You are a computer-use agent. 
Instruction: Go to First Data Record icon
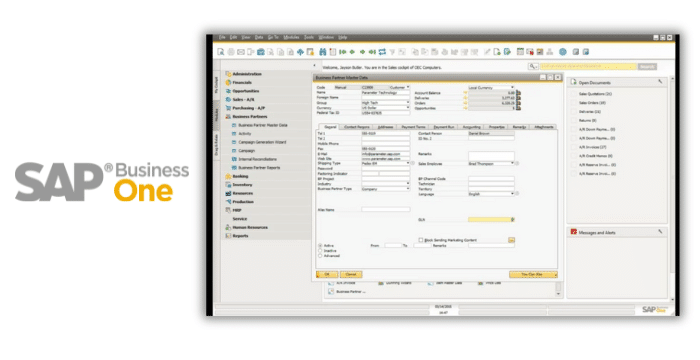[343, 52]
